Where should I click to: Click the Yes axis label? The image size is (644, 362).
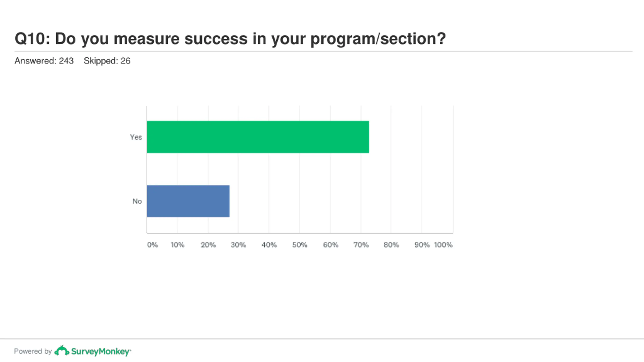[x=136, y=137]
